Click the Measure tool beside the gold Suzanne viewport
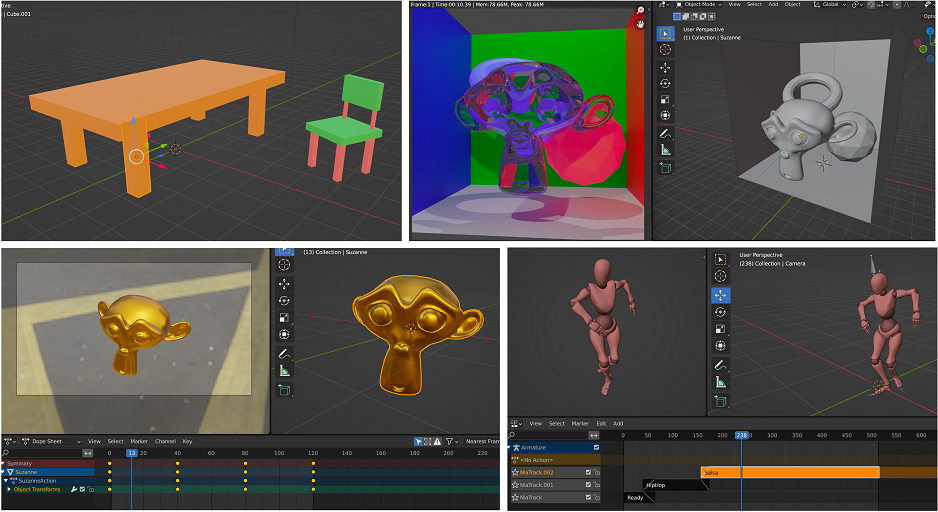 284,371
